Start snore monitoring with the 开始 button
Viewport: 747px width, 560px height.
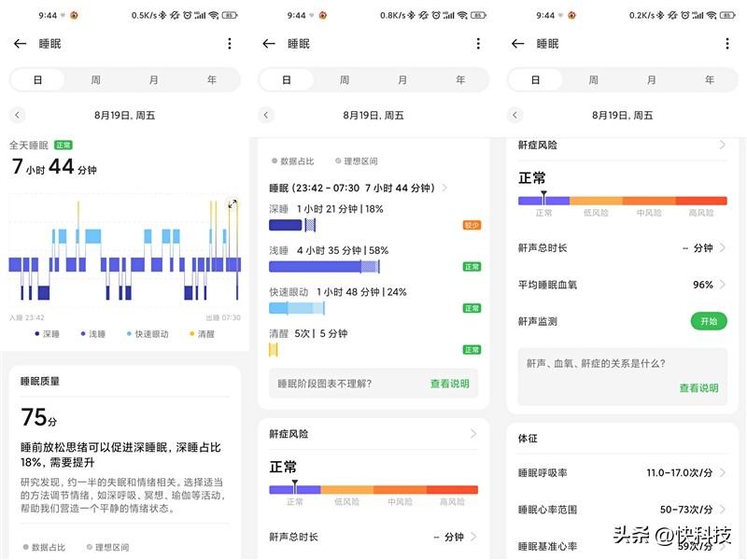click(709, 321)
